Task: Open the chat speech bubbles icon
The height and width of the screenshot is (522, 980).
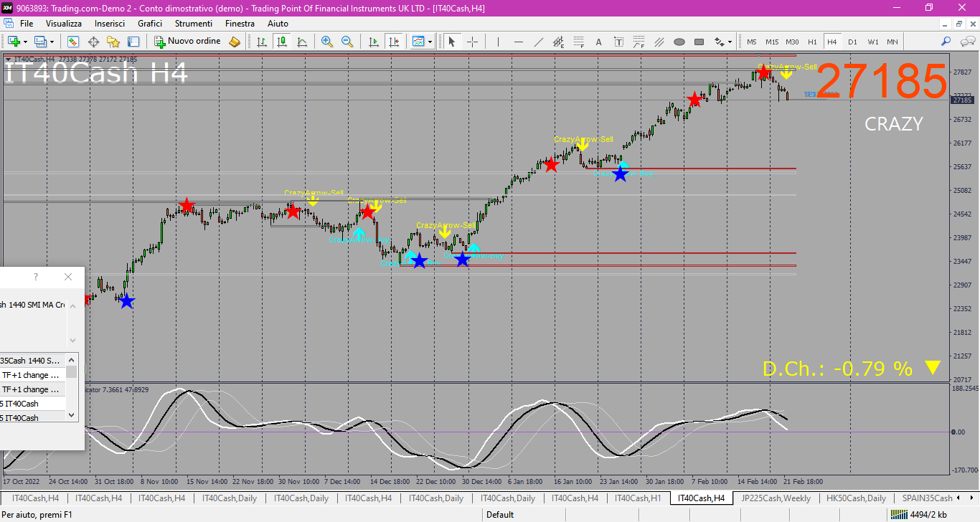Action: tap(966, 42)
